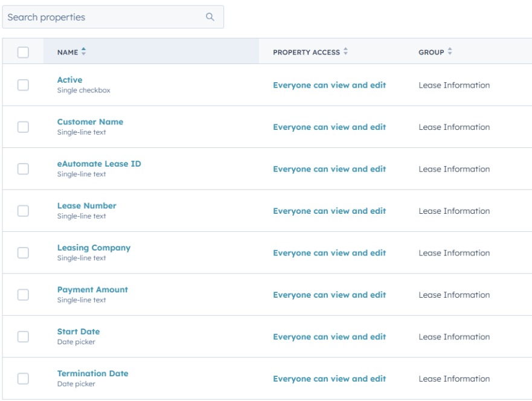Click 'Date picker' under Start Date
The width and height of the screenshot is (532, 401).
[76, 342]
